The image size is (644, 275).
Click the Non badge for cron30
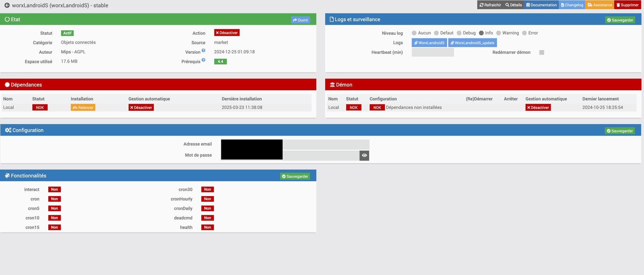click(208, 189)
